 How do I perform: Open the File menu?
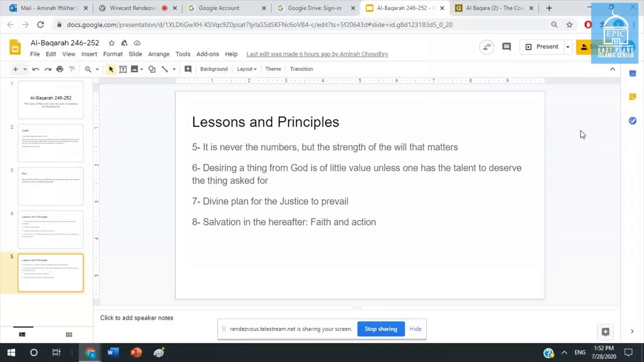(x=35, y=54)
